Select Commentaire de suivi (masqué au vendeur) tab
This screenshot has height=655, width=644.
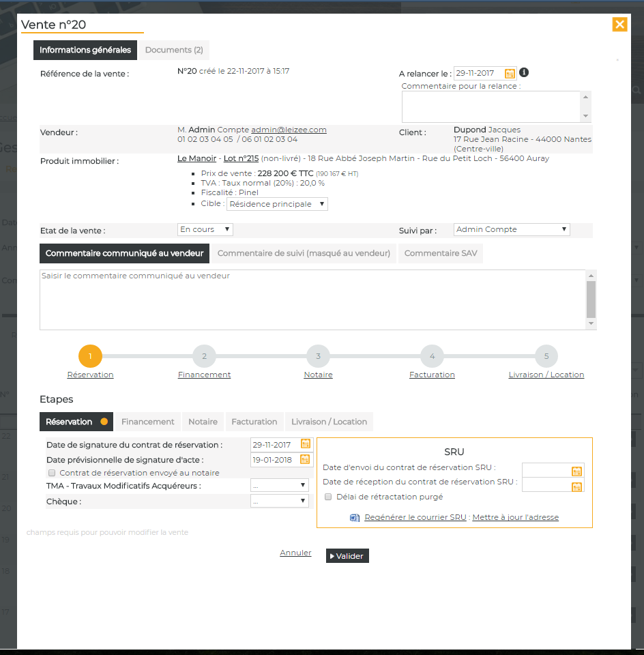pyautogui.click(x=304, y=254)
